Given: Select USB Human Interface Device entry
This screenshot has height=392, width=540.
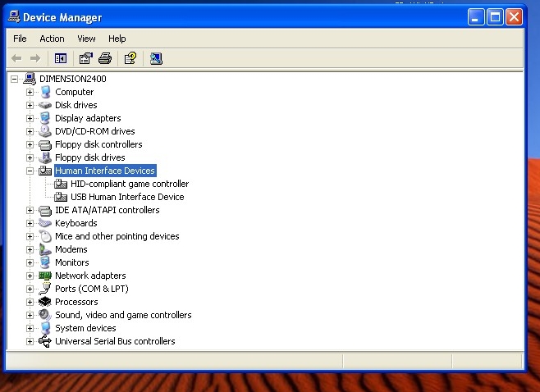Looking at the screenshot, I should point(126,197).
